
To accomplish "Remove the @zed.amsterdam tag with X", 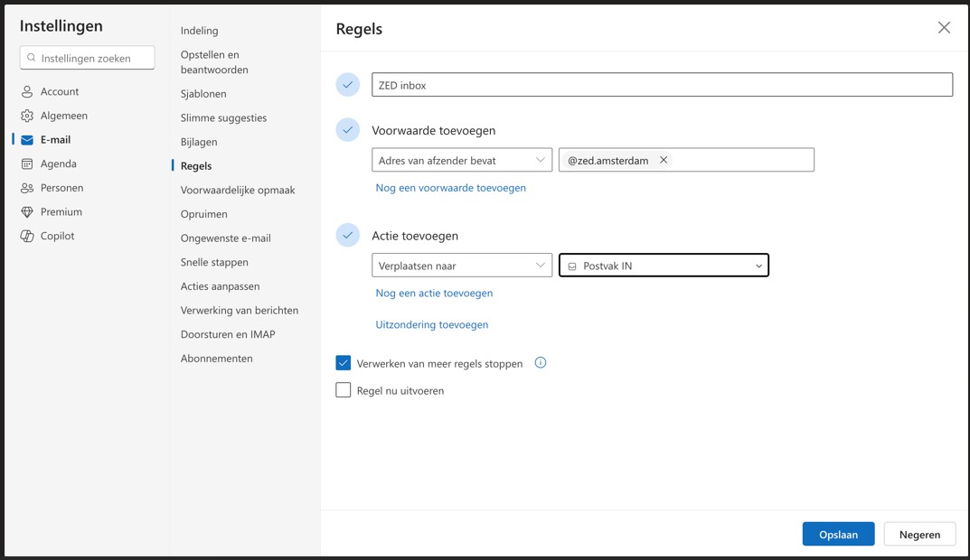I will (x=664, y=160).
